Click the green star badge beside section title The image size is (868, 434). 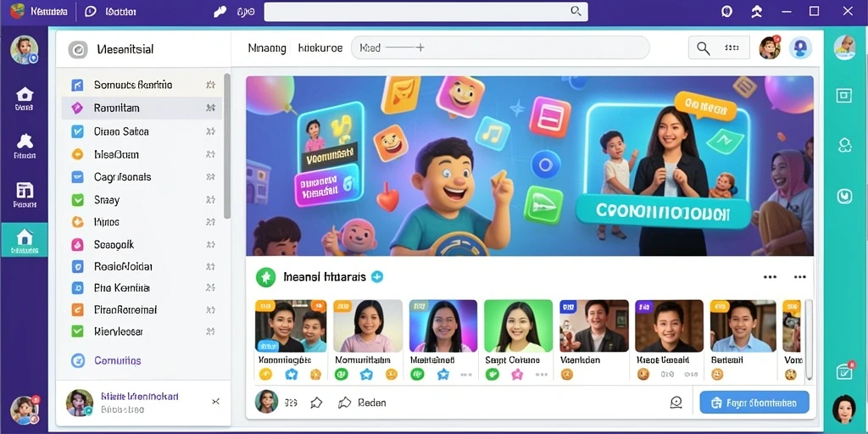pos(265,277)
